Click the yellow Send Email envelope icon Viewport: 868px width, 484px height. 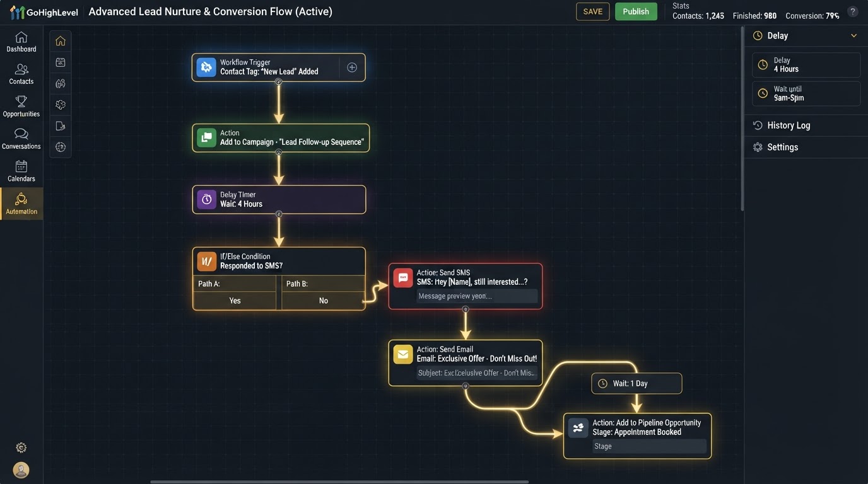click(x=403, y=354)
